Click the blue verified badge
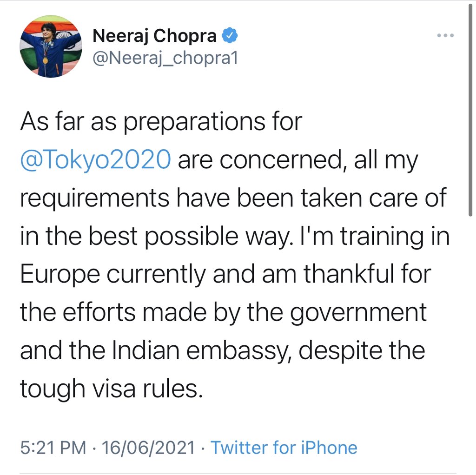Viewport: 476px width, 475px height. 231,35
